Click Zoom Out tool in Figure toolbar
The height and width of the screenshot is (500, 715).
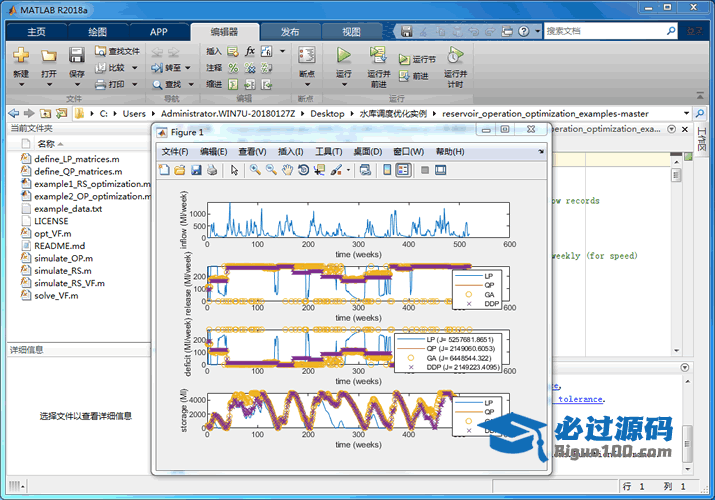[271, 170]
